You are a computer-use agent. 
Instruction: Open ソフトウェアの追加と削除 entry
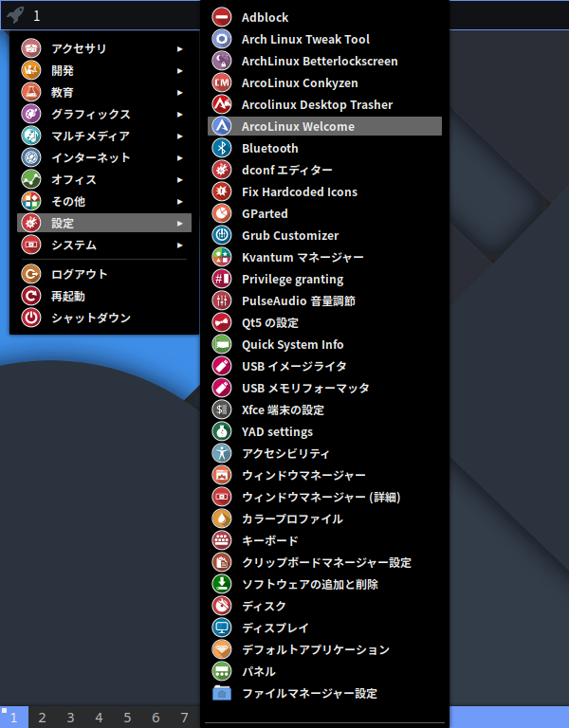point(324,585)
